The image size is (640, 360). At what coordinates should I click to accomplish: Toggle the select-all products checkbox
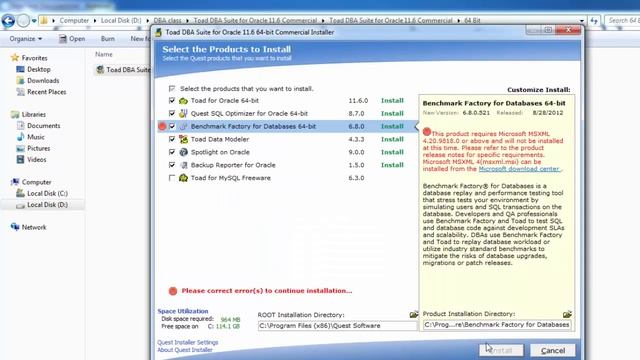(172, 89)
